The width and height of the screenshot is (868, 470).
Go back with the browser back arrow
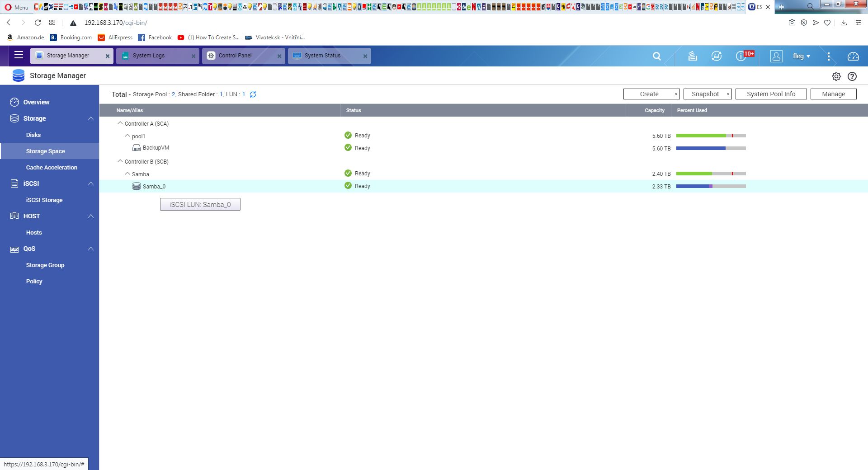click(9, 23)
